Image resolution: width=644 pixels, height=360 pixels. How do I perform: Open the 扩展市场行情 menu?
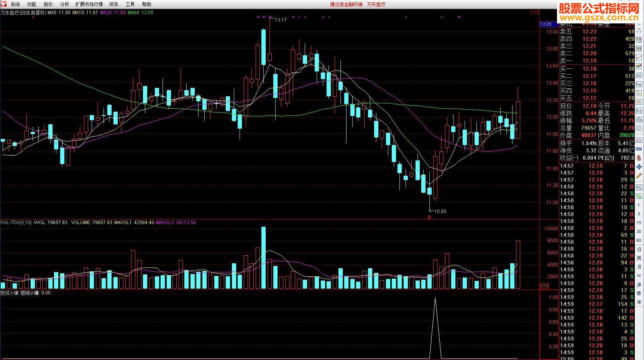pos(89,4)
